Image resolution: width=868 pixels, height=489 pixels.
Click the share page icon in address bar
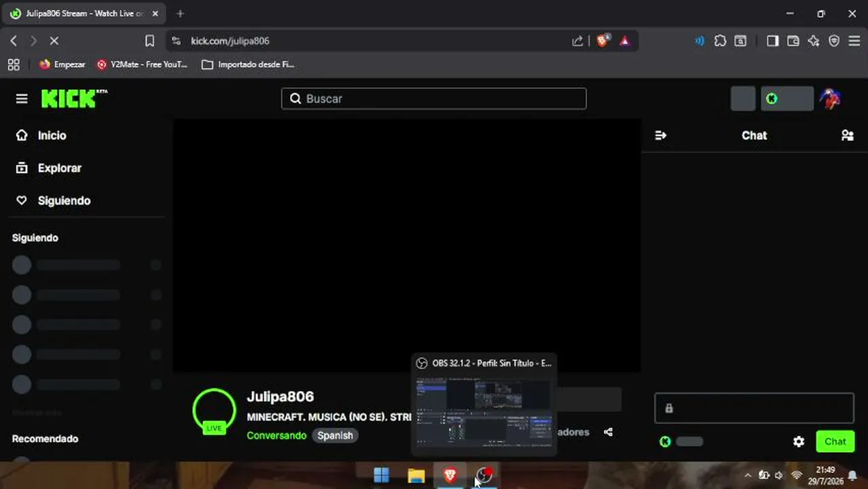[x=577, y=41]
